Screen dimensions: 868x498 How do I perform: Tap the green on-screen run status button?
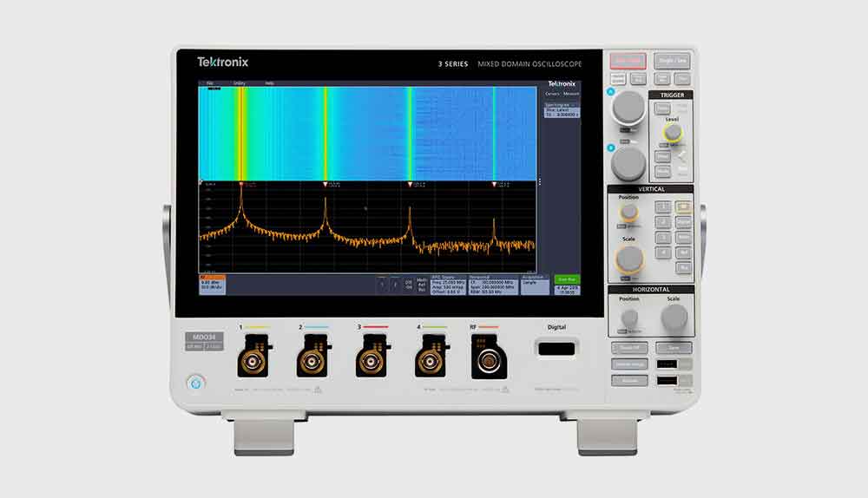(x=567, y=279)
